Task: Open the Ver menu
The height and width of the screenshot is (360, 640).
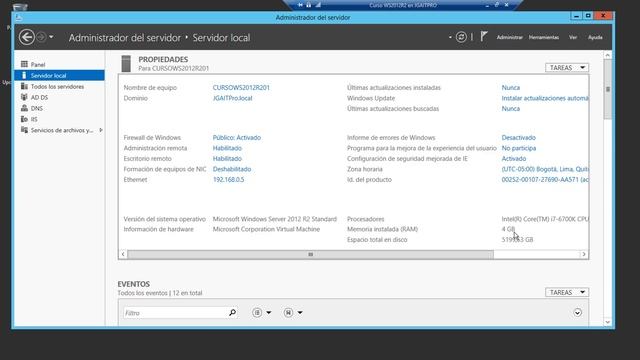Action: click(x=573, y=37)
